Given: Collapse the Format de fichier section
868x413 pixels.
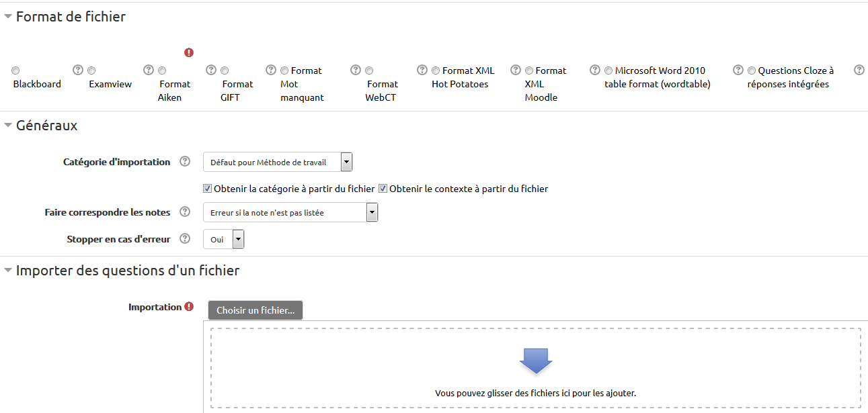Looking at the screenshot, I should point(8,17).
